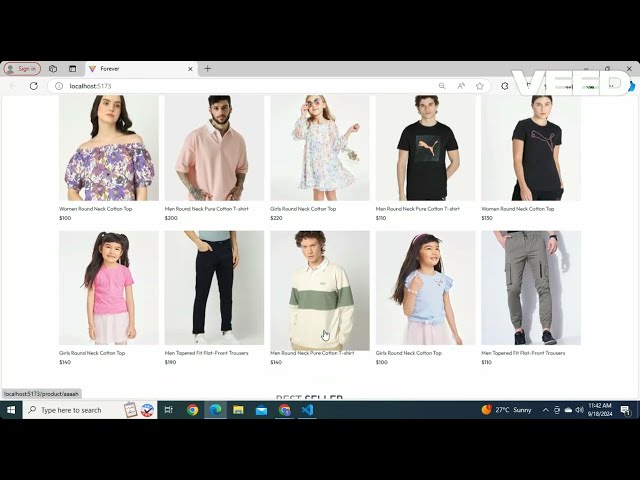Open a new browser tab
The width and height of the screenshot is (640, 480).
(x=207, y=69)
